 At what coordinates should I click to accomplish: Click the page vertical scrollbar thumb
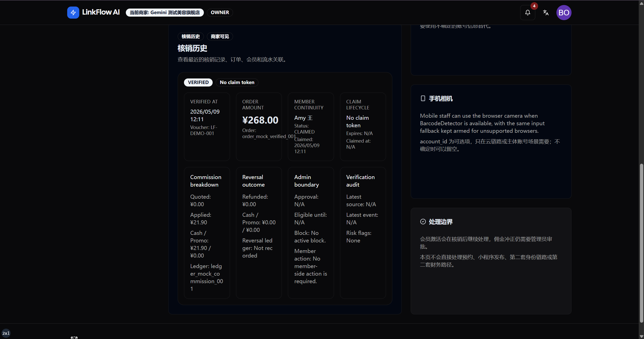coord(641,243)
